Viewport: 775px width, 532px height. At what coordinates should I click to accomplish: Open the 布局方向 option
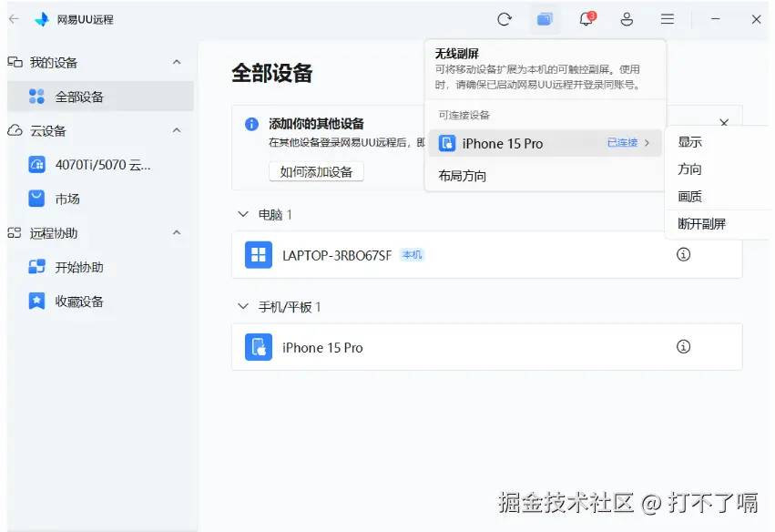coord(544,176)
